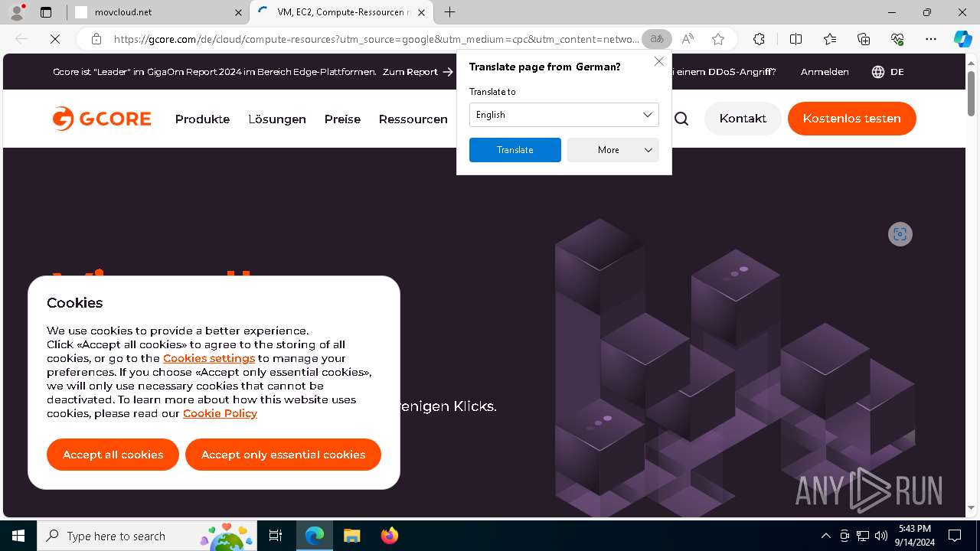Open the Zum Report link
The image size is (980, 551).
pyautogui.click(x=418, y=71)
